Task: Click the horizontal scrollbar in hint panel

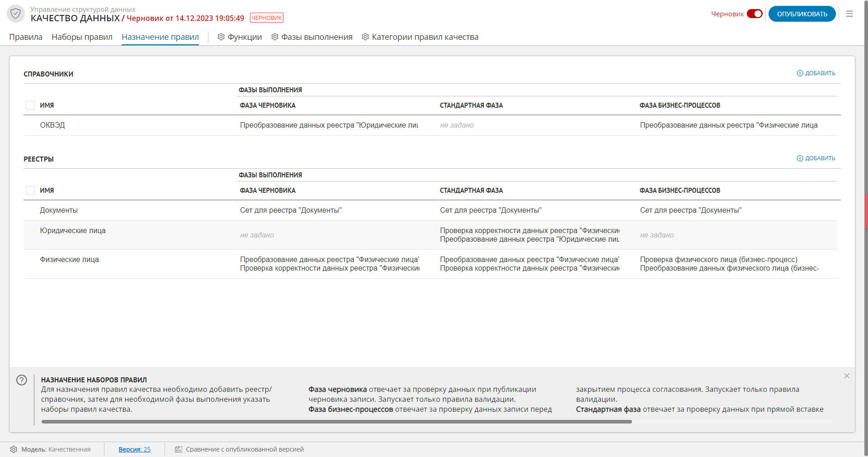Action: pyautogui.click(x=336, y=422)
